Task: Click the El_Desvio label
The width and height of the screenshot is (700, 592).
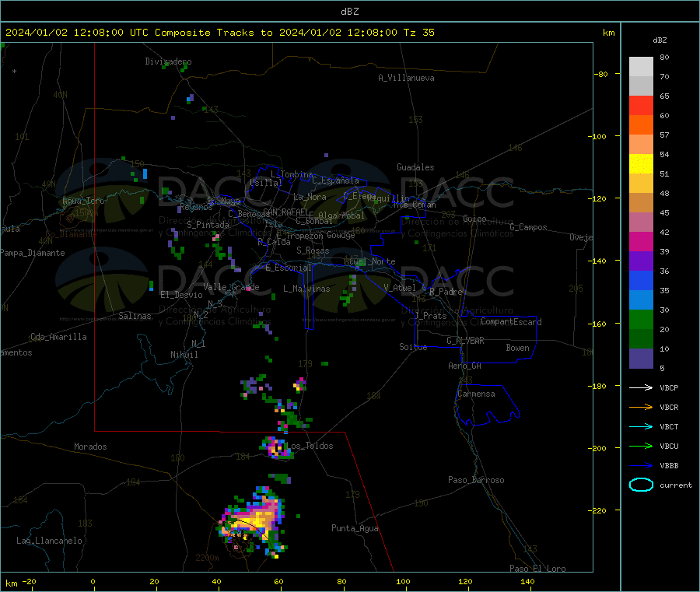Action: [181, 295]
